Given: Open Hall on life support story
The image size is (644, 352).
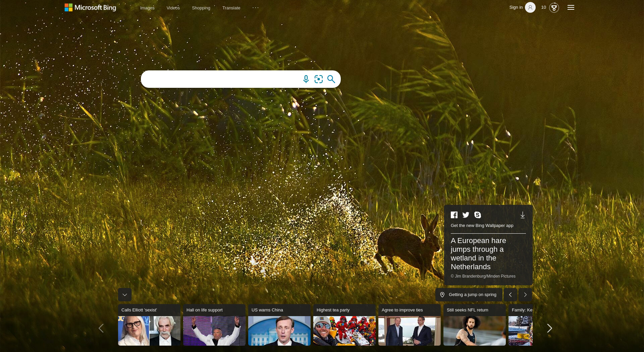Looking at the screenshot, I should [x=214, y=325].
